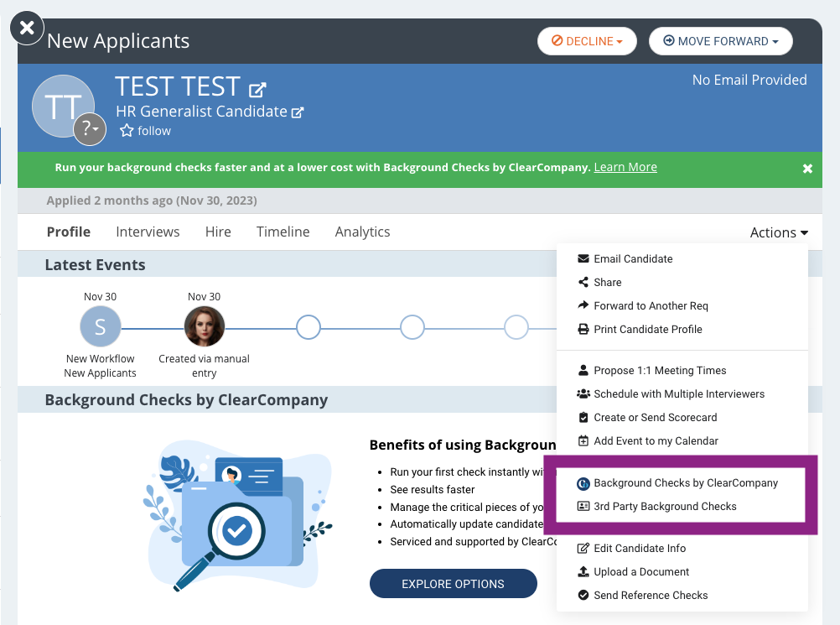840x625 pixels.
Task: Click the Created via manual entry photo marker
Action: (x=204, y=326)
